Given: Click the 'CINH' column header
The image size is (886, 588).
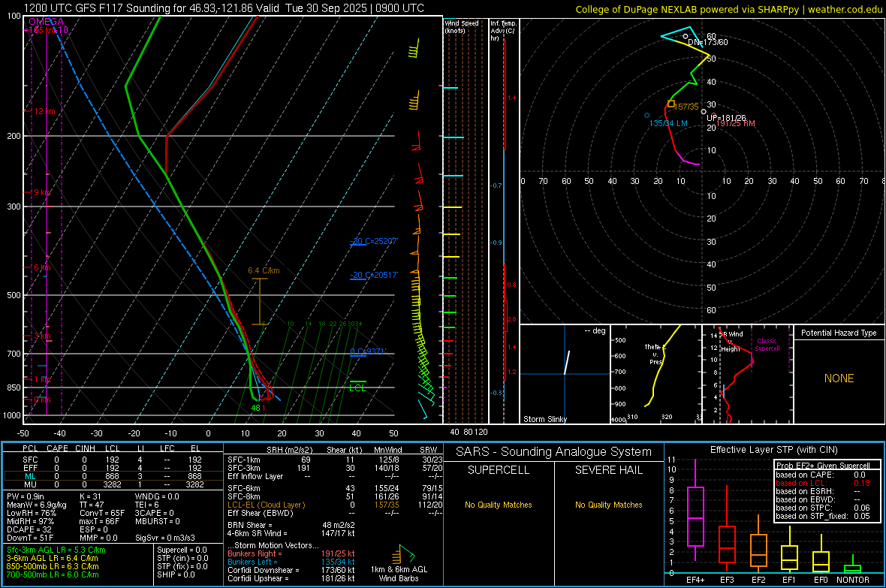Looking at the screenshot, I should [x=85, y=448].
